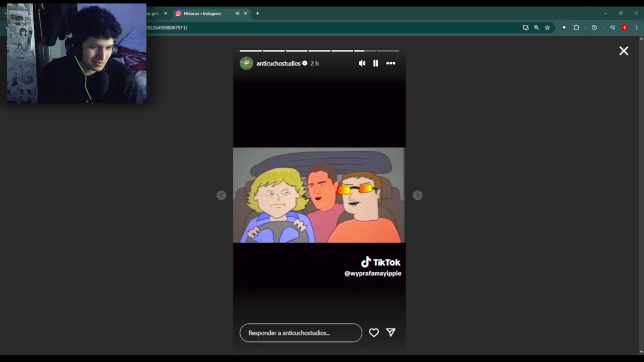Mute the story audio
Viewport: 644px width, 362px height.
coord(362,63)
